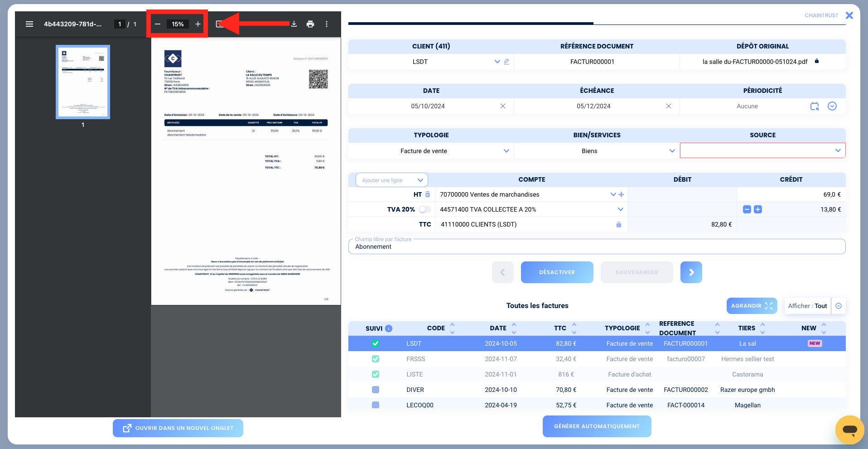Zoom in the PDF with plus icon
This screenshot has width=868, height=449.
(x=198, y=24)
